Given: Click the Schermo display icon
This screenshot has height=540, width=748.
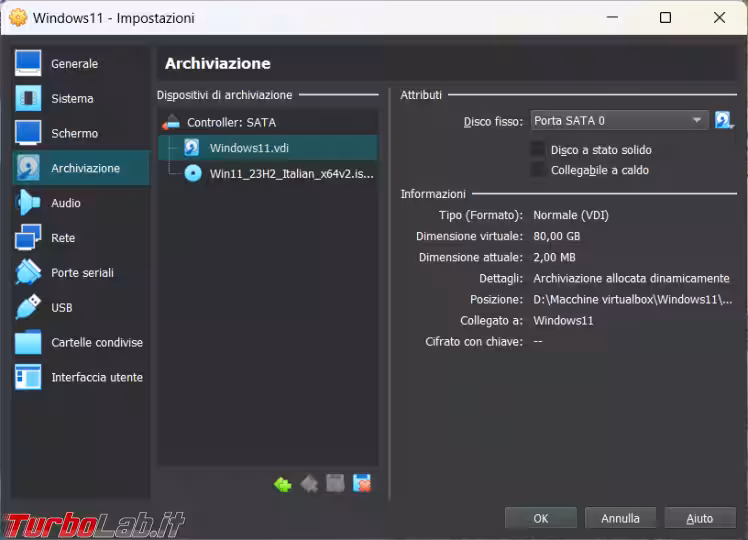Looking at the screenshot, I should pos(28,133).
